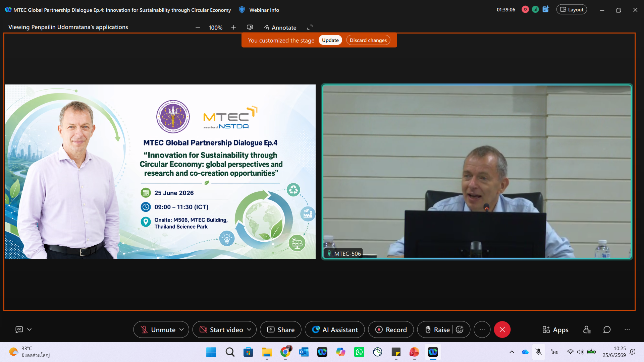Click the 100% zoom level value

(x=215, y=27)
